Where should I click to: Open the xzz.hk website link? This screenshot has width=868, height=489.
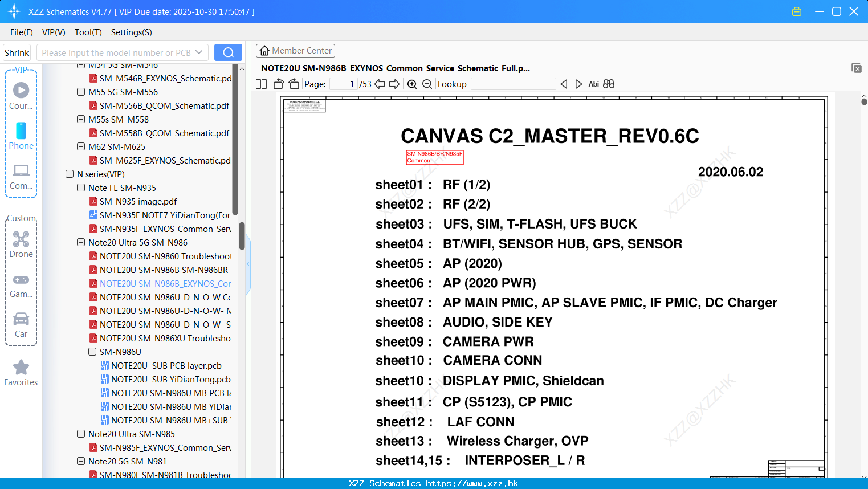472,483
